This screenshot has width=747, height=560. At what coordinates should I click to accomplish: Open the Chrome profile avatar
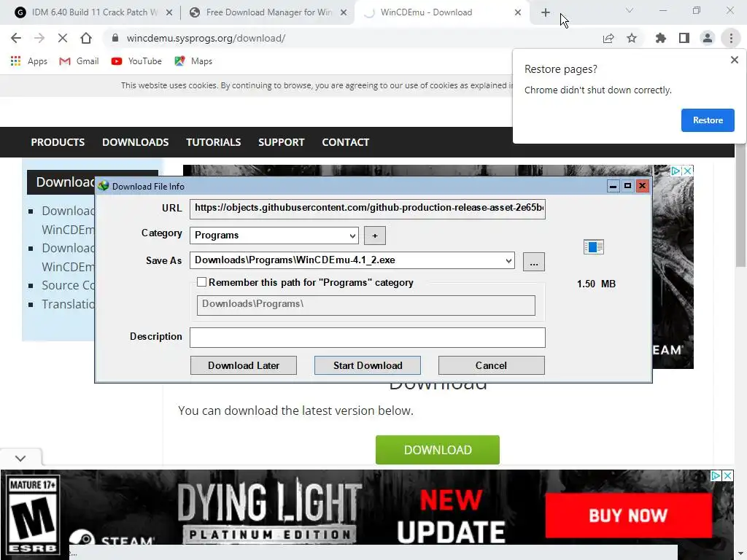click(x=708, y=38)
